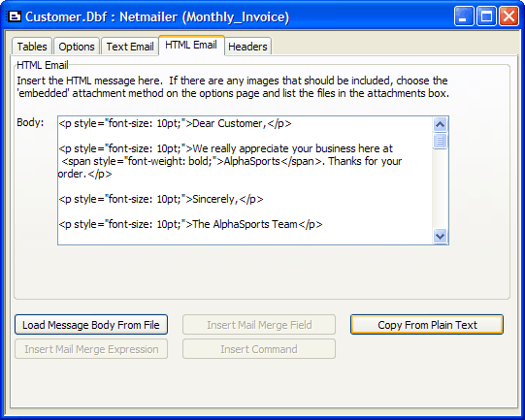Click inside the Body HTML text area

click(246, 180)
